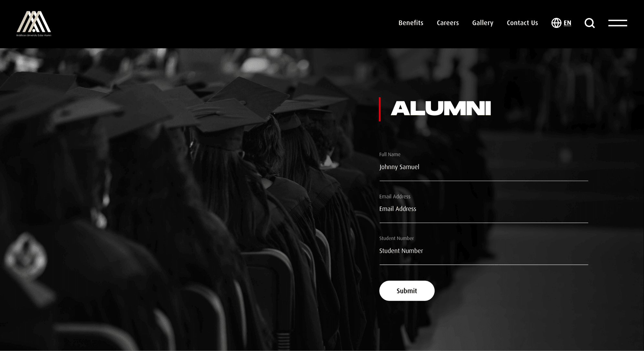This screenshot has height=351, width=644.
Task: Go to the Benefits page
Action: [x=411, y=23]
